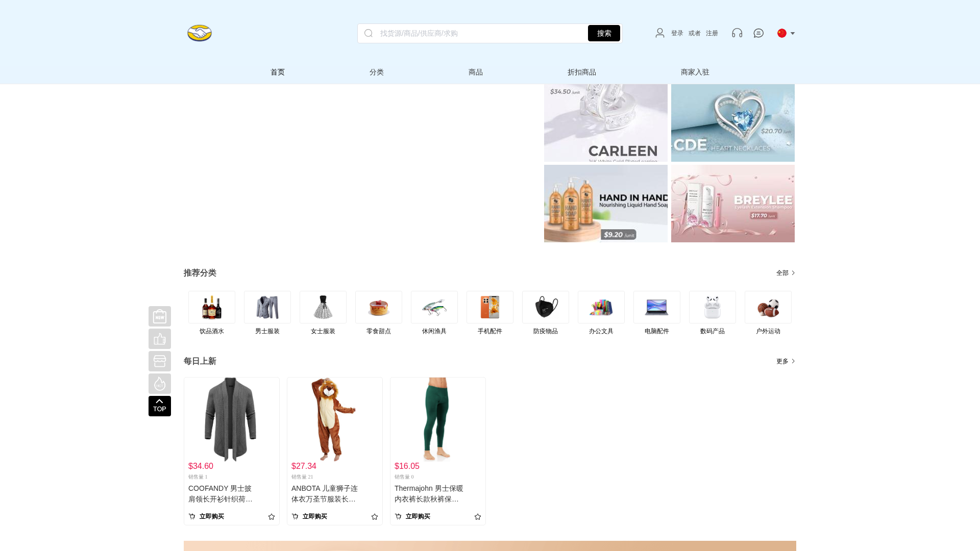980x551 pixels.
Task: Click the thumbs-up recommended sidebar icon
Action: 160,339
